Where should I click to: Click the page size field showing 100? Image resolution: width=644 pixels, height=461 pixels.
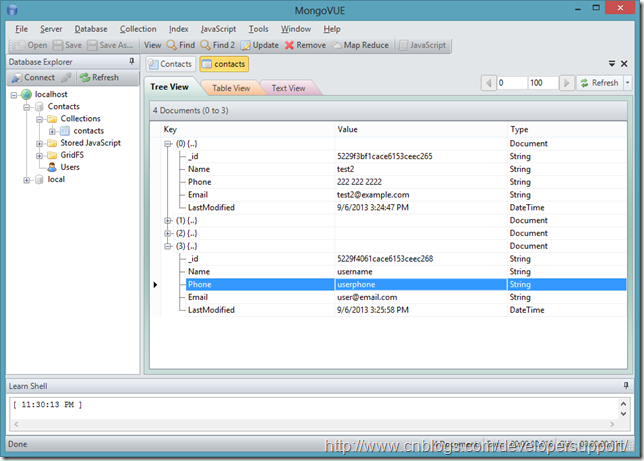click(x=542, y=83)
